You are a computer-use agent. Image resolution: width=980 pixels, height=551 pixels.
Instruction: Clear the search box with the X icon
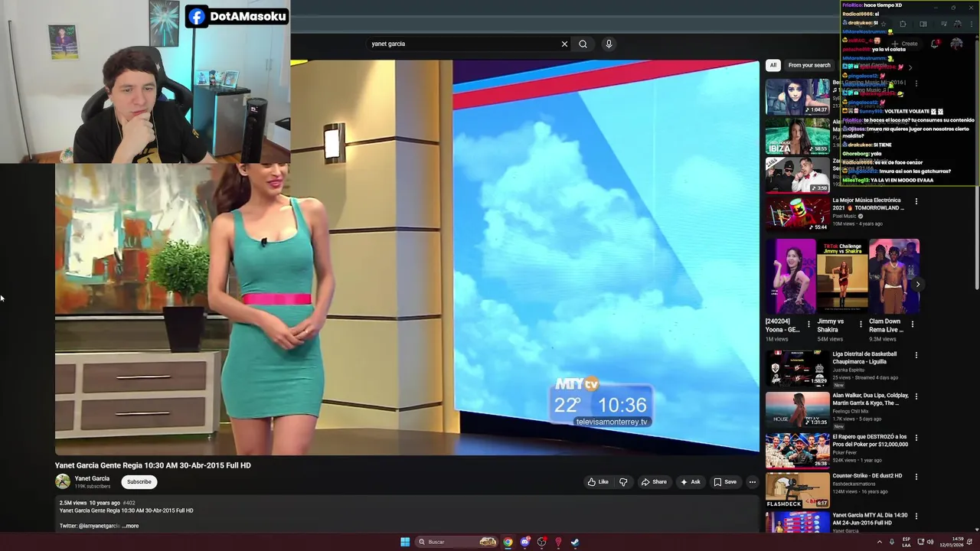(564, 44)
